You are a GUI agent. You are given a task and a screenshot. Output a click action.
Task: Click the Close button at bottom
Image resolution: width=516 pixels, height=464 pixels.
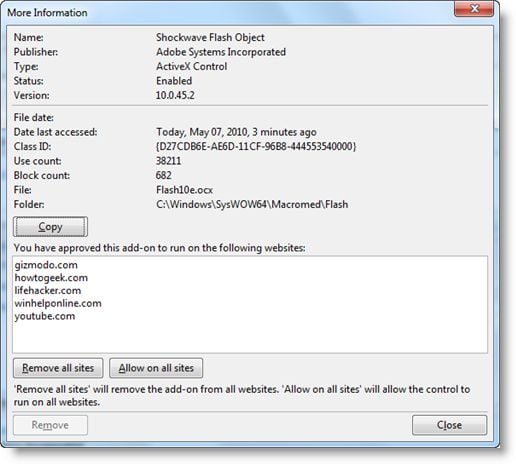click(x=449, y=425)
